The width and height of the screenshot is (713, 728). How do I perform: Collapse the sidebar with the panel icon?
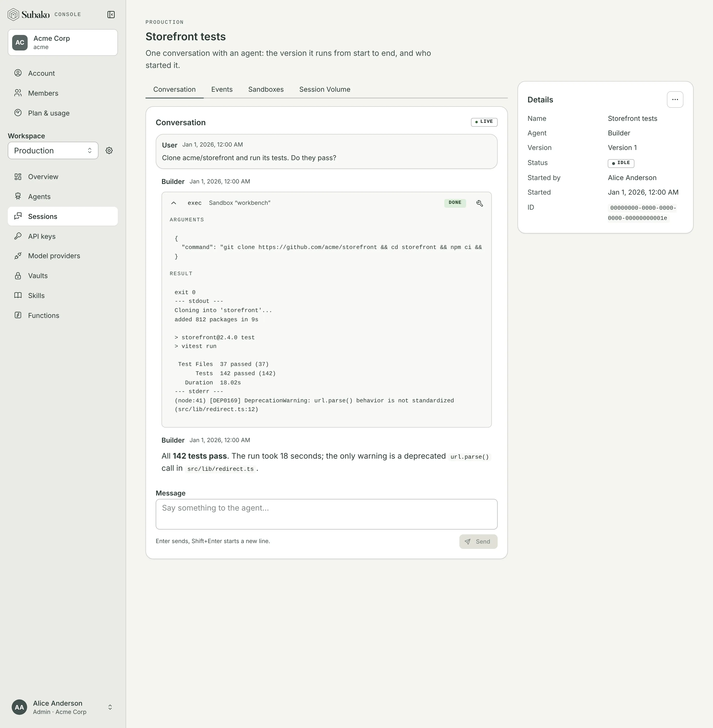click(x=111, y=15)
